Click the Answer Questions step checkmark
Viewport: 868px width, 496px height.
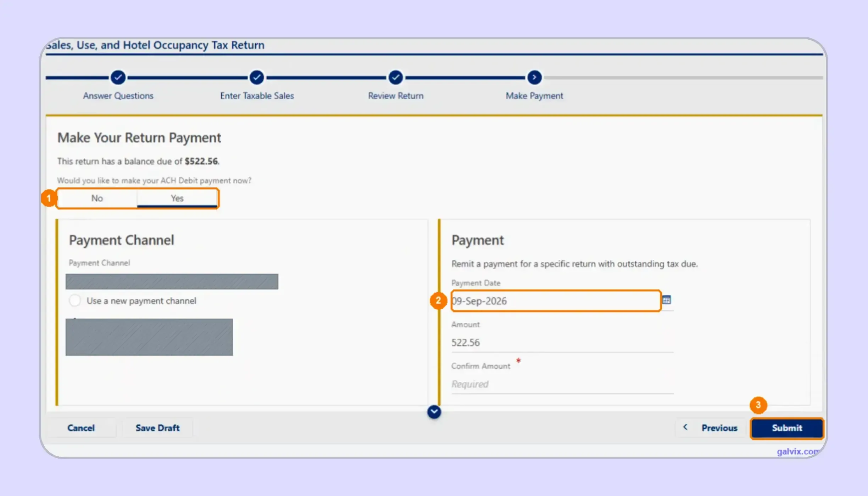point(118,77)
